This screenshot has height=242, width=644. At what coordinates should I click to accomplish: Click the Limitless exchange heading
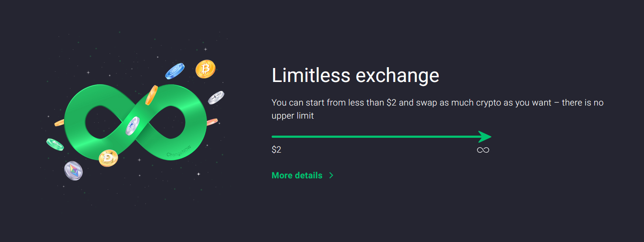[x=355, y=75]
